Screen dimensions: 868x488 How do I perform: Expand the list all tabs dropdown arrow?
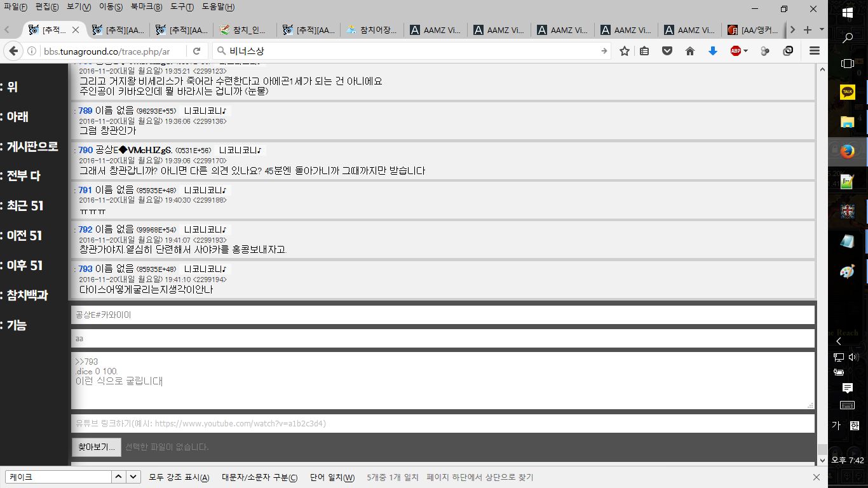[x=822, y=30]
